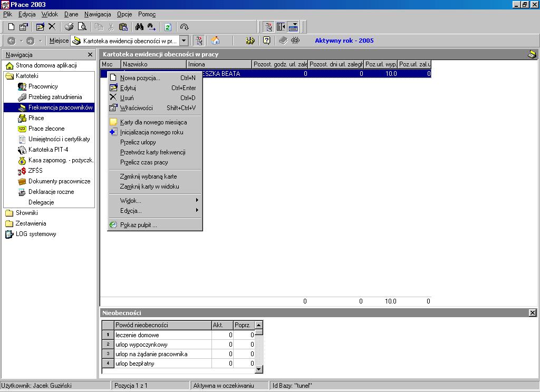Click the printer icon in toolbar
Viewport: 540px width, 392px height.
[x=69, y=27]
